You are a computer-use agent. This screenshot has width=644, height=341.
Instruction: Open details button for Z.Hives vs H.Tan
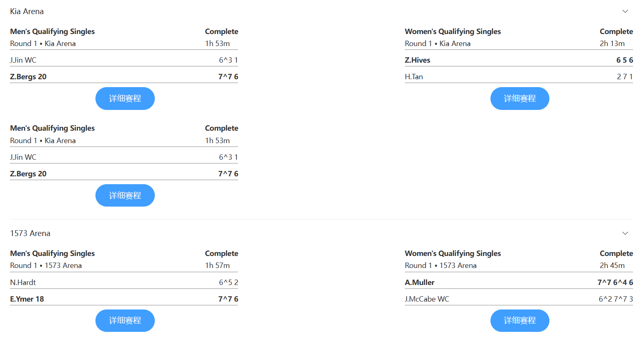[520, 98]
